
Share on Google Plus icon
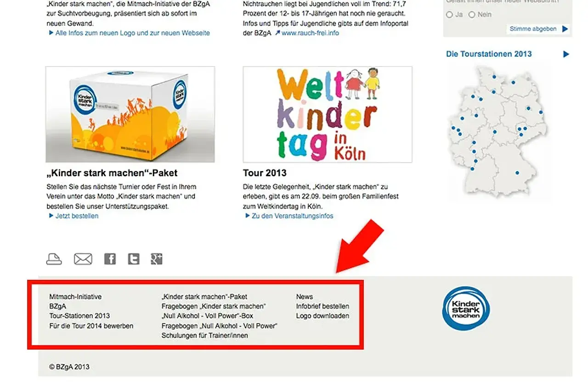point(157,259)
